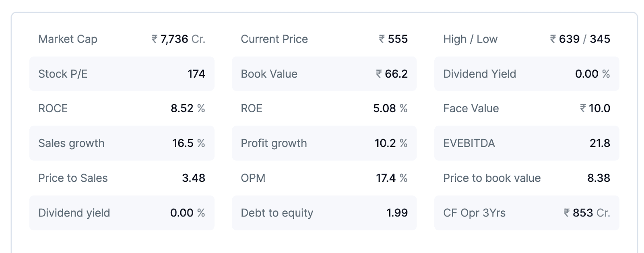The width and height of the screenshot is (644, 253).
Task: Select the Stock P/E ratio row
Action: [x=122, y=74]
